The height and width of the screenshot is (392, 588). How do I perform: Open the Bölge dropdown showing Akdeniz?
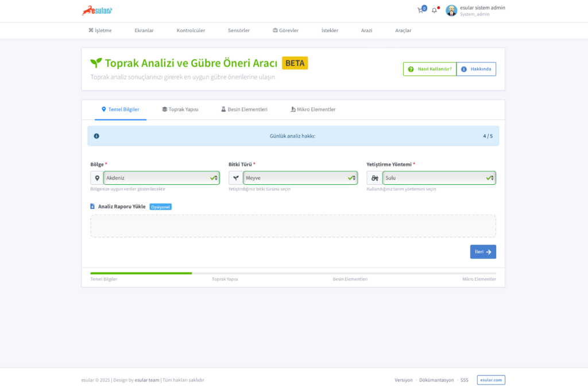(161, 178)
